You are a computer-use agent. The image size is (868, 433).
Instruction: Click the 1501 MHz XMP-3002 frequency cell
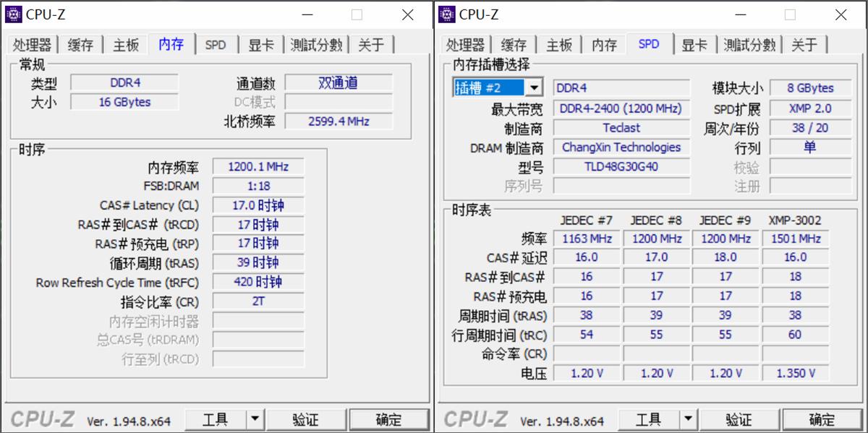coord(796,239)
